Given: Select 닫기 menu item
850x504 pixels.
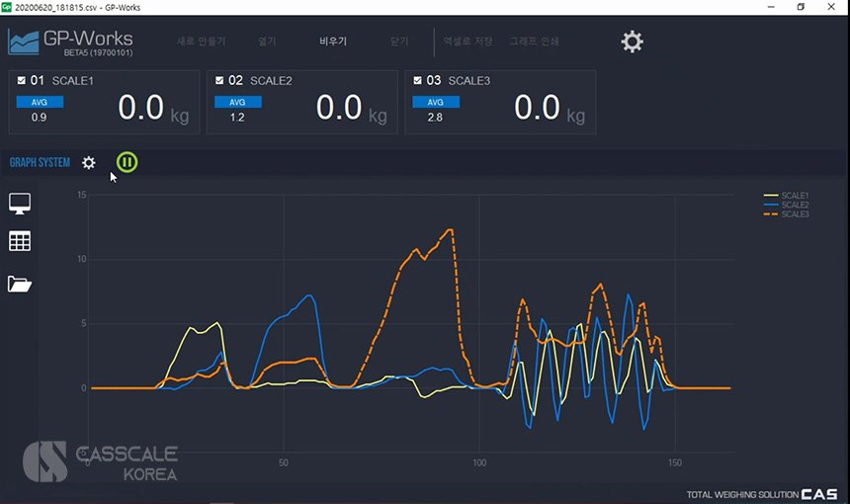Looking at the screenshot, I should (399, 42).
